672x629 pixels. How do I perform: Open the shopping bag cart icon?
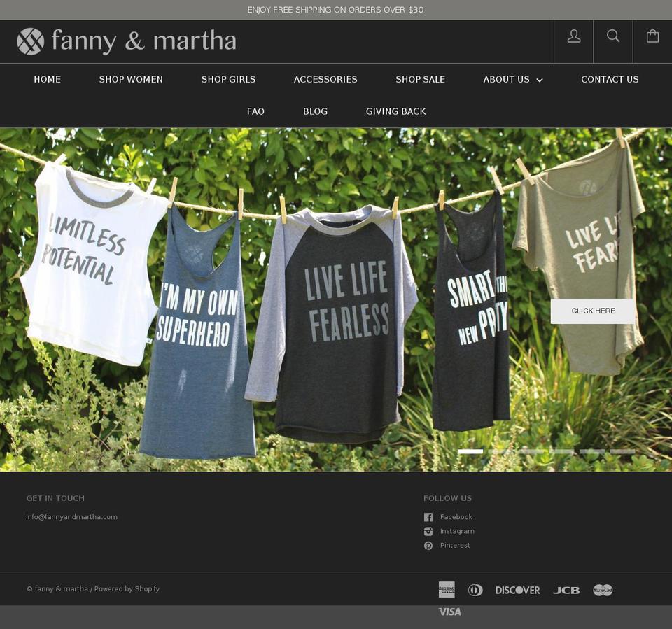click(652, 36)
